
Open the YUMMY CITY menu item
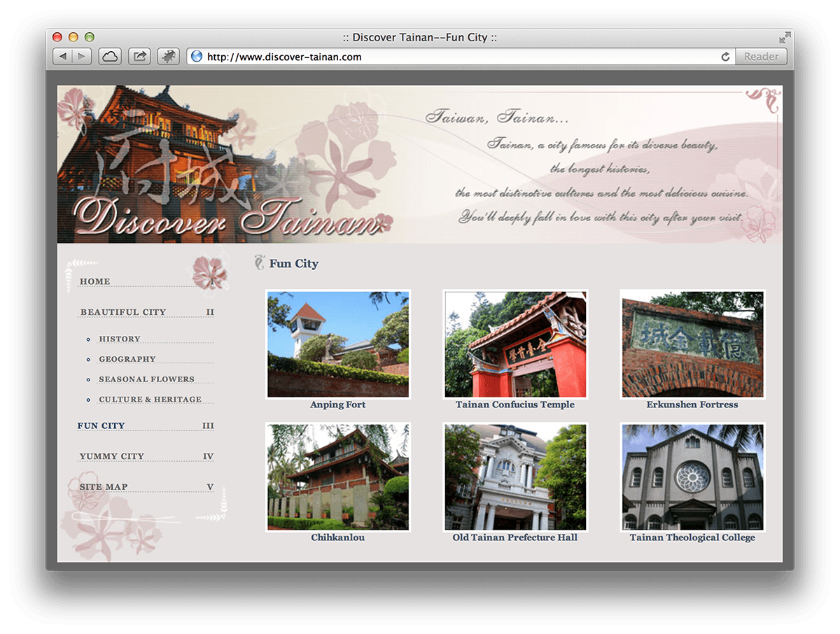111,456
